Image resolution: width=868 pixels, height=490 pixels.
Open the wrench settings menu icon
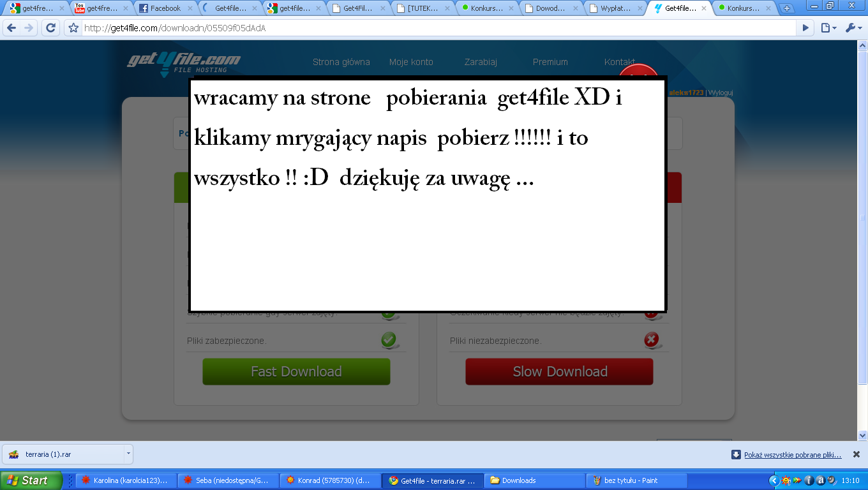(x=853, y=28)
